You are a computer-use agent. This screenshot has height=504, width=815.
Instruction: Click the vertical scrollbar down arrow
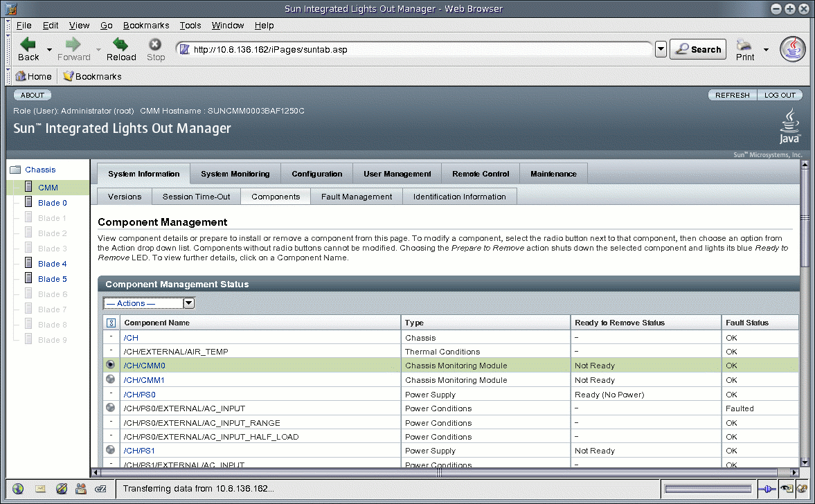point(805,462)
